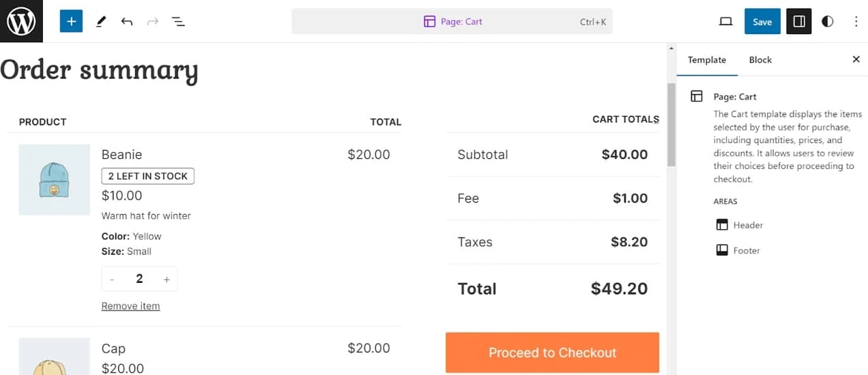Click the Undo arrow icon
868x375 pixels.
coord(127,21)
